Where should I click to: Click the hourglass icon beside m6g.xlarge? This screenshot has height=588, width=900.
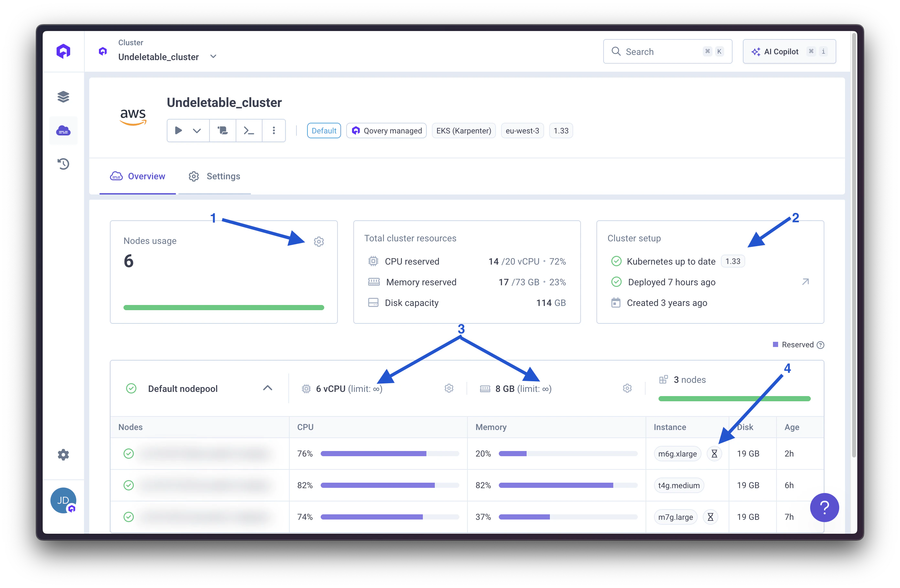tap(714, 454)
